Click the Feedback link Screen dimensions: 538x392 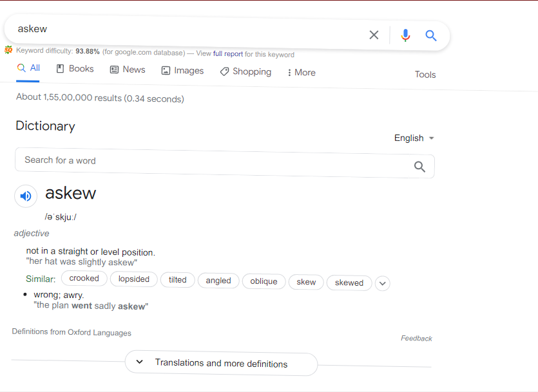tap(416, 338)
